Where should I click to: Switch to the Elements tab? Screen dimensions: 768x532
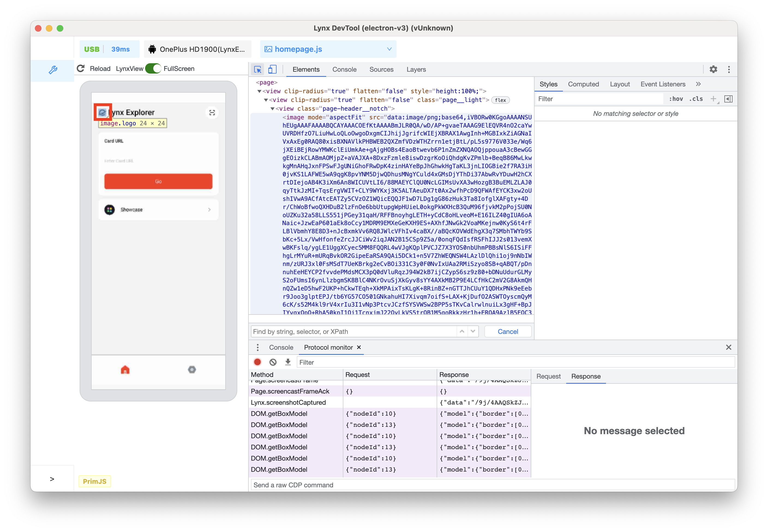tap(306, 69)
